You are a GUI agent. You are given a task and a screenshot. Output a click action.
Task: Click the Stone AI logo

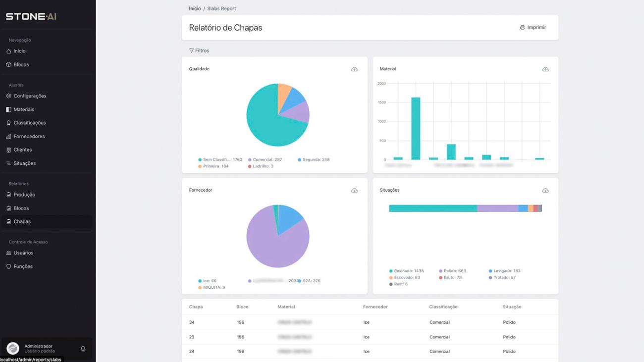[31, 16]
